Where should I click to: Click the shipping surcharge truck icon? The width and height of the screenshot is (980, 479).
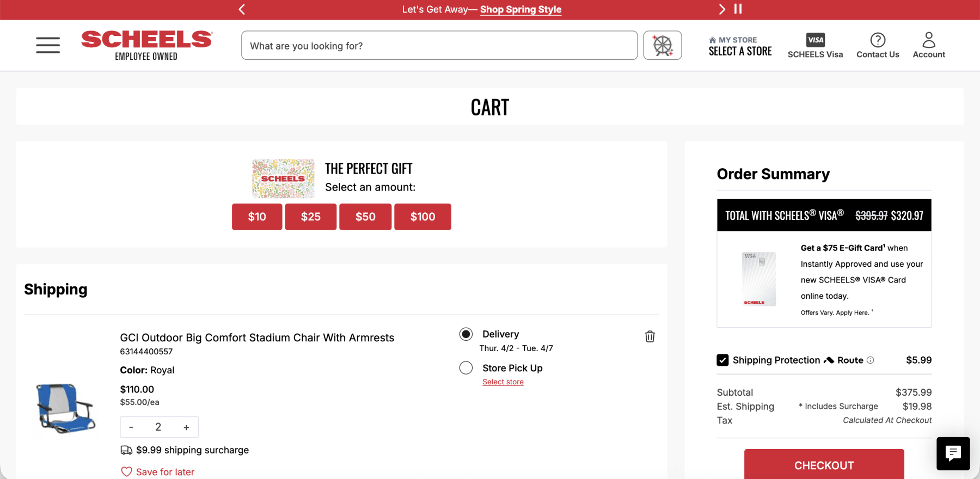(x=126, y=450)
